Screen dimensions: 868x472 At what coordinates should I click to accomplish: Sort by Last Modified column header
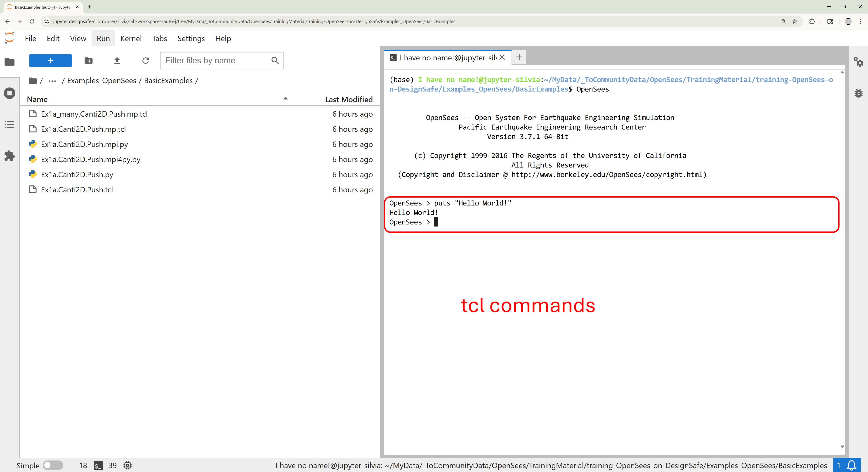tap(348, 99)
